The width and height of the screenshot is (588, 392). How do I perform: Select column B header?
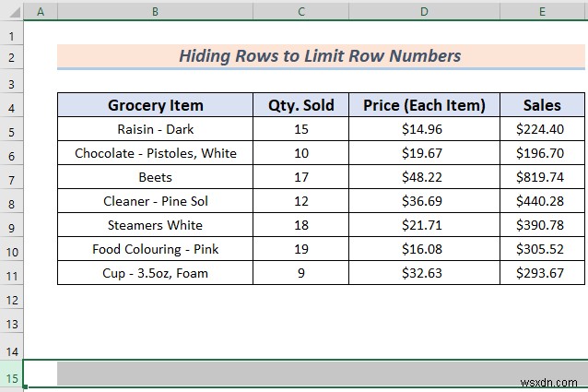tap(155, 11)
